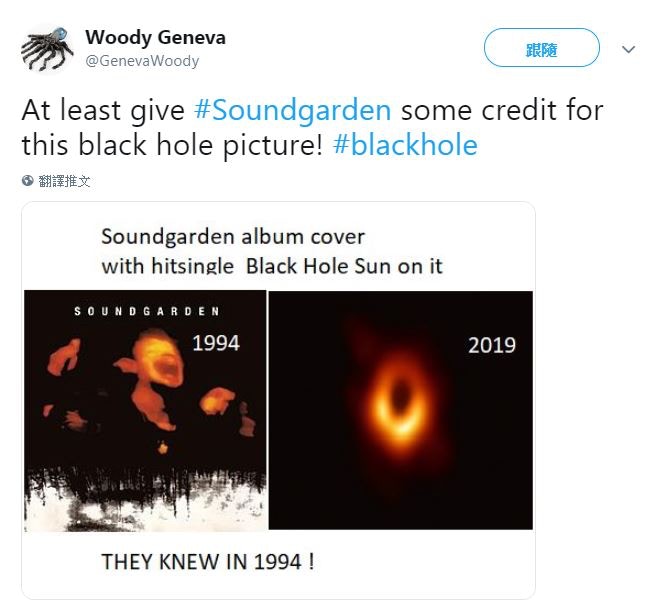Click the 2019 year label on black hole
This screenshot has height=611, width=663.
click(x=492, y=345)
